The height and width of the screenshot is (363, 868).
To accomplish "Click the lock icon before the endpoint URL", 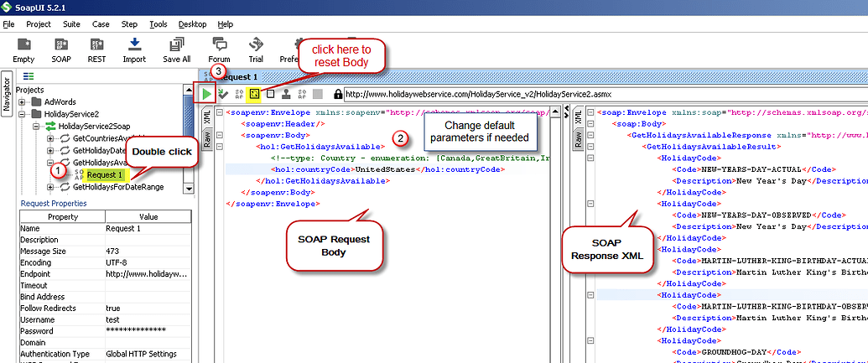I will pyautogui.click(x=338, y=94).
